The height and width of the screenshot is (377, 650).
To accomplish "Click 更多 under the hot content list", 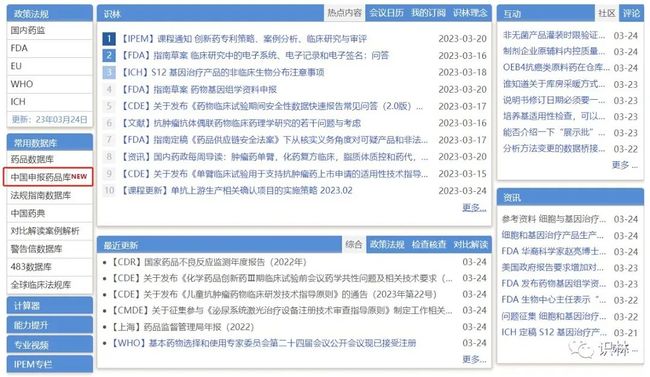I will (474, 207).
